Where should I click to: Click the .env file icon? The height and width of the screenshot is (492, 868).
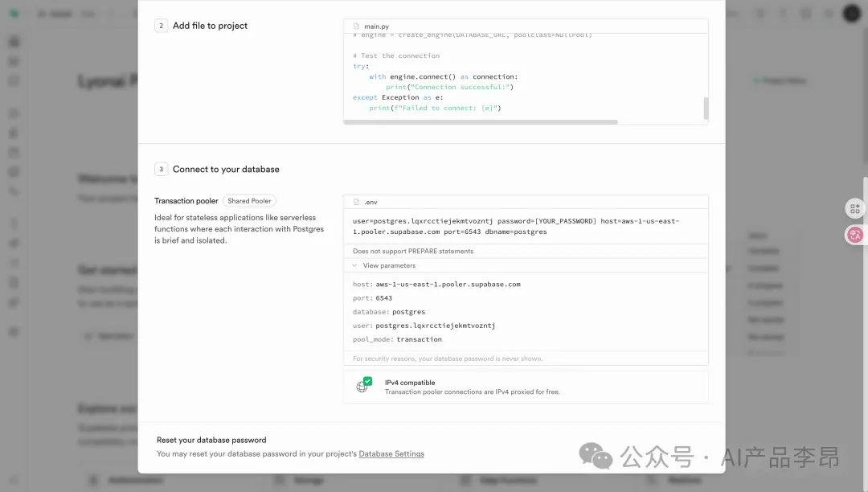point(356,202)
